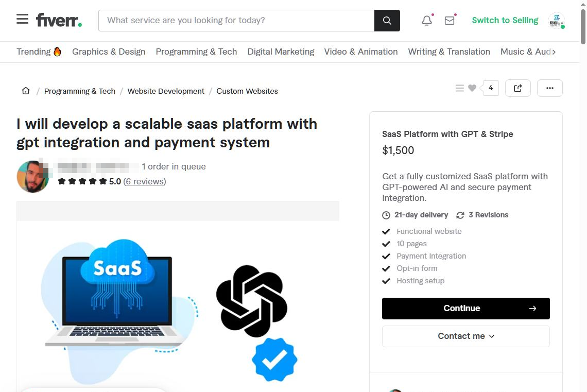
Task: Click the Continue button
Action: click(465, 309)
